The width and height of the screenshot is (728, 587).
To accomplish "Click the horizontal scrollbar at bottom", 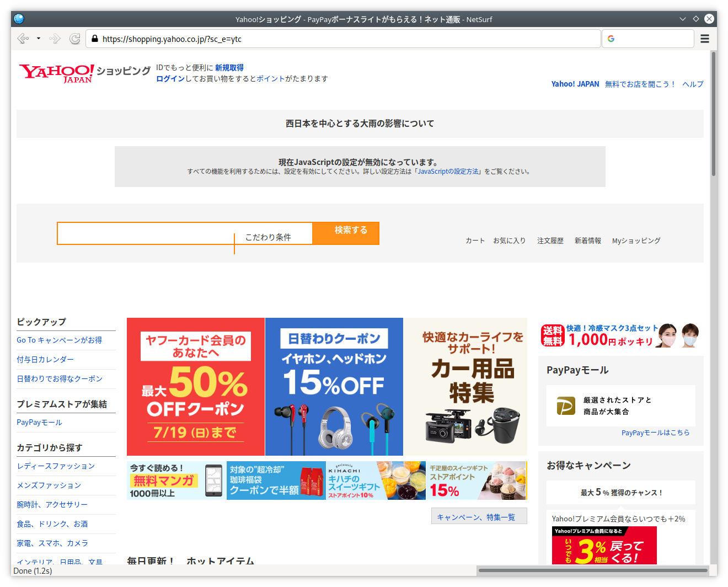I will click(593, 570).
